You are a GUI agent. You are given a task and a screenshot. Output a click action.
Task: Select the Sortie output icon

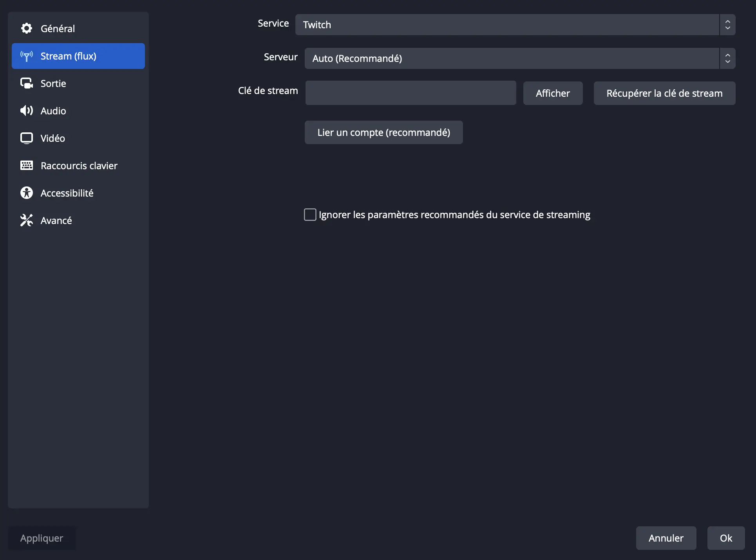(26, 83)
